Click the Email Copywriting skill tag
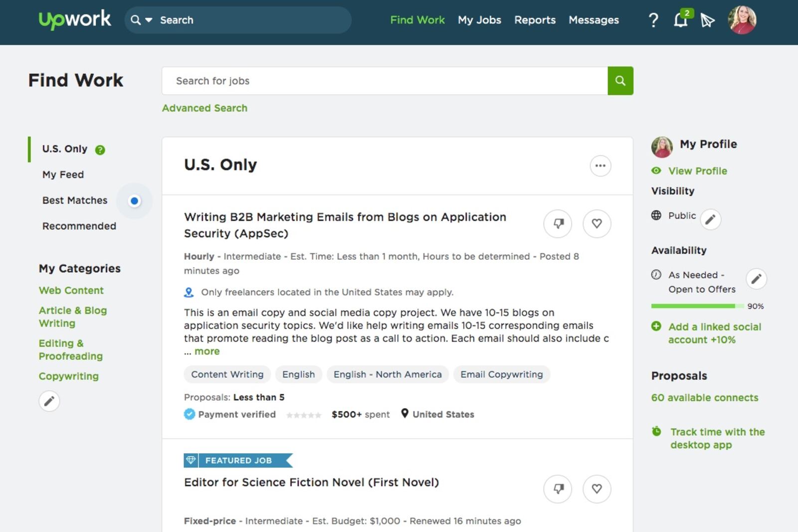 pyautogui.click(x=502, y=374)
